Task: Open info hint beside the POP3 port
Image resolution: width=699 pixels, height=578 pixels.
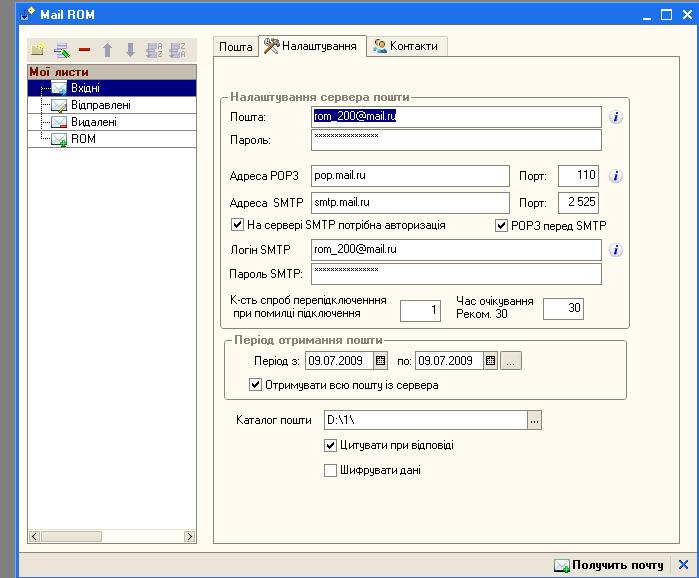Action: [616, 176]
